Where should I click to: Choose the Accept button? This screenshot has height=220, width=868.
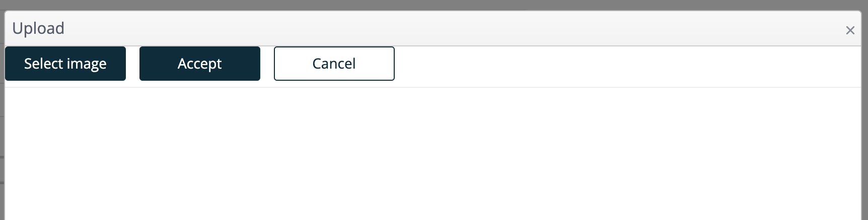[200, 64]
